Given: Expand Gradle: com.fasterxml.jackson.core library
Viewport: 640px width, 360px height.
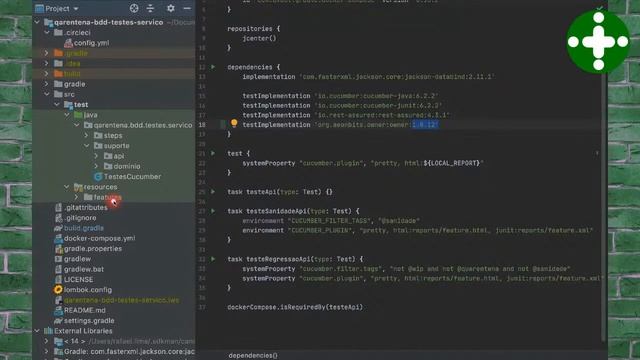Looking at the screenshot, I should coord(47,351).
